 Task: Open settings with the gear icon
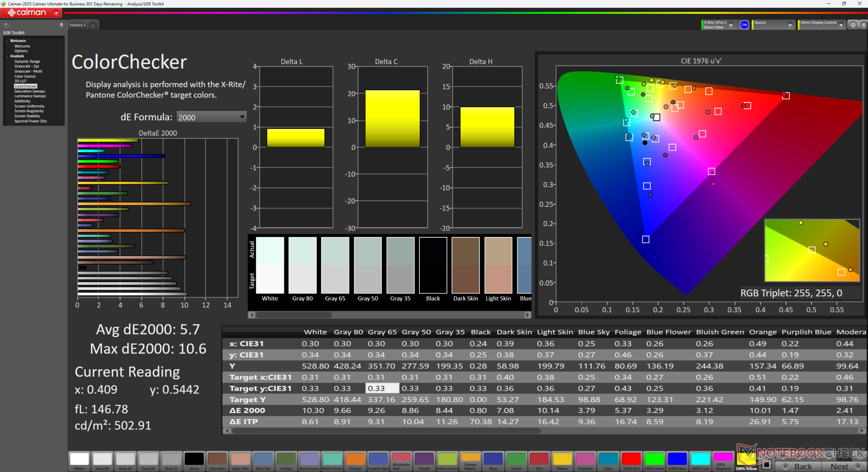(x=853, y=25)
